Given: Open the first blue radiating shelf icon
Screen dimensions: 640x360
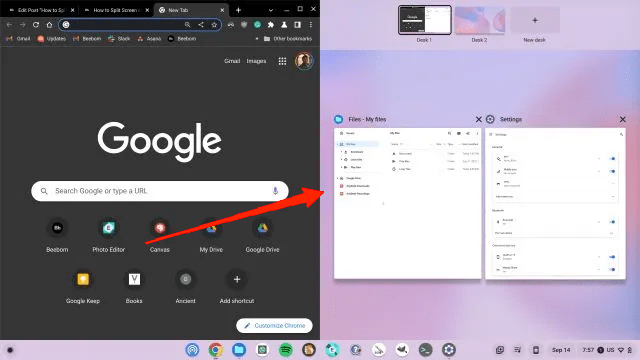Looking at the screenshot, I should [x=192, y=350].
